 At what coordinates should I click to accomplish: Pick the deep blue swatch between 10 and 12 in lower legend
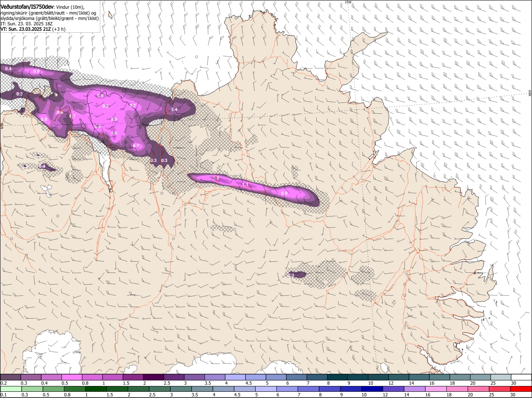click(373, 389)
